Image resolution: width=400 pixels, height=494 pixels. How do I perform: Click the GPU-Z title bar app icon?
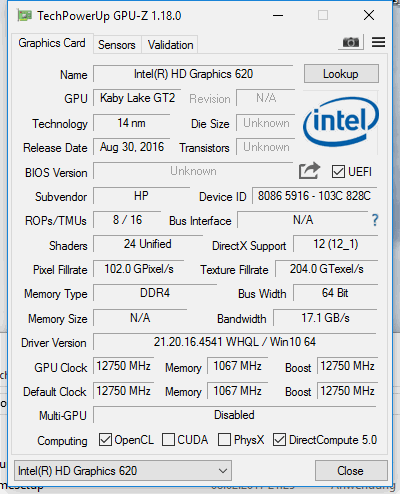(25, 16)
